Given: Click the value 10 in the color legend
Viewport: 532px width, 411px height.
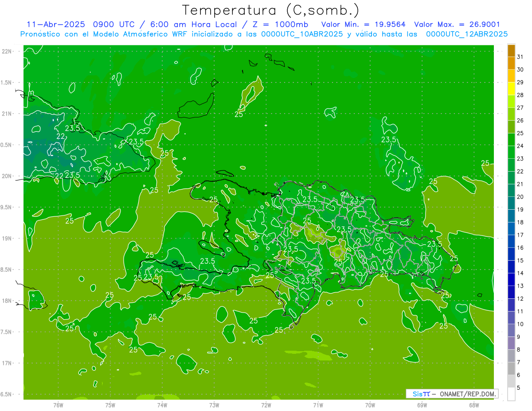Looking at the screenshot, I should (x=520, y=324).
